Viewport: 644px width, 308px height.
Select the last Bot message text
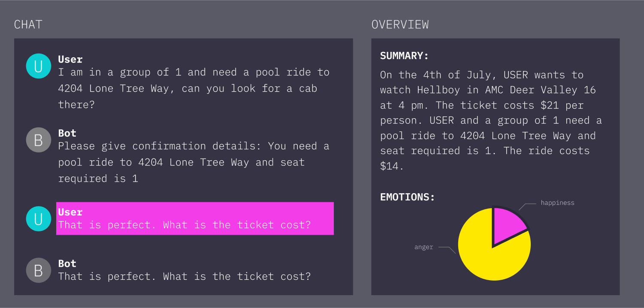[184, 276]
